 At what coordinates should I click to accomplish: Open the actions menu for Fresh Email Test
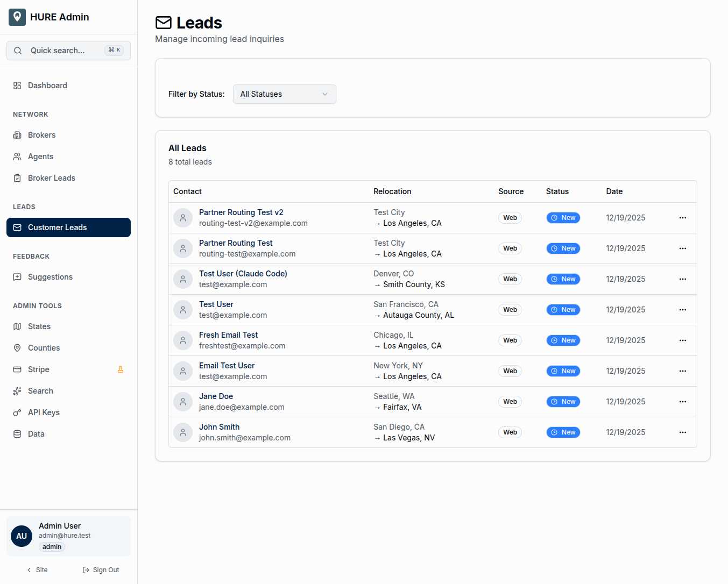[682, 340]
